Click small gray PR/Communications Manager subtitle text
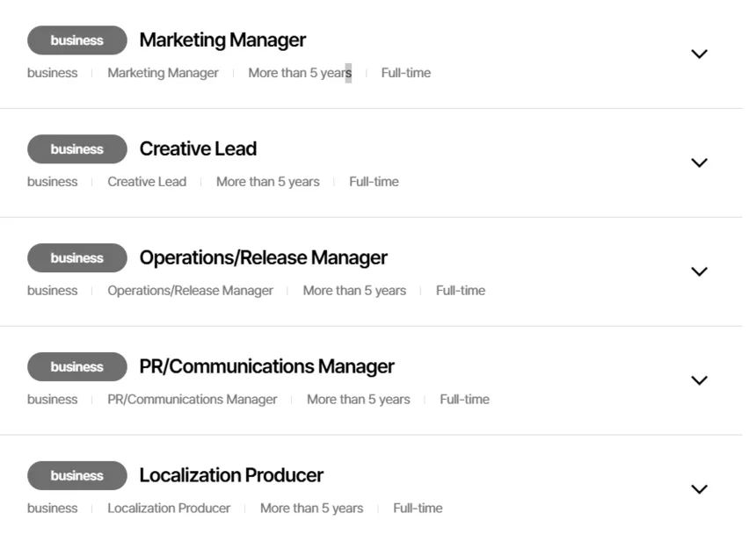The height and width of the screenshot is (535, 756). (192, 400)
